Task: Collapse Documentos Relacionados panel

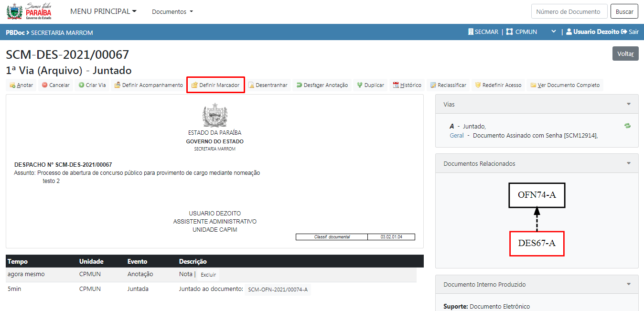Action: click(x=629, y=163)
